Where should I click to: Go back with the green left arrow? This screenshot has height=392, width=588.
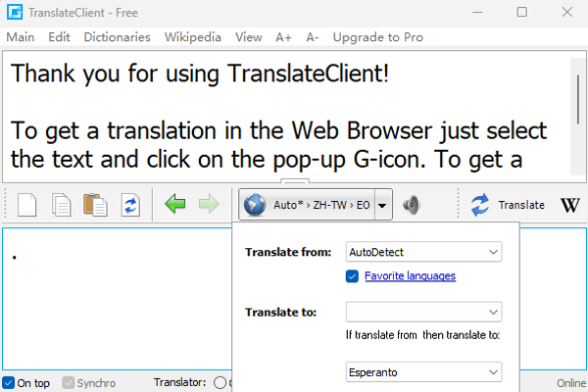(174, 204)
